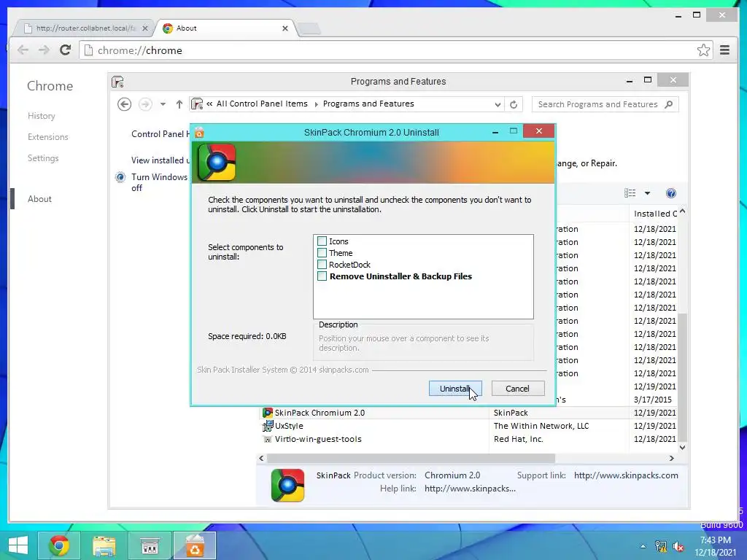Click the 3/17/2015 installed date
This screenshot has width=747, height=560.
[652, 400]
